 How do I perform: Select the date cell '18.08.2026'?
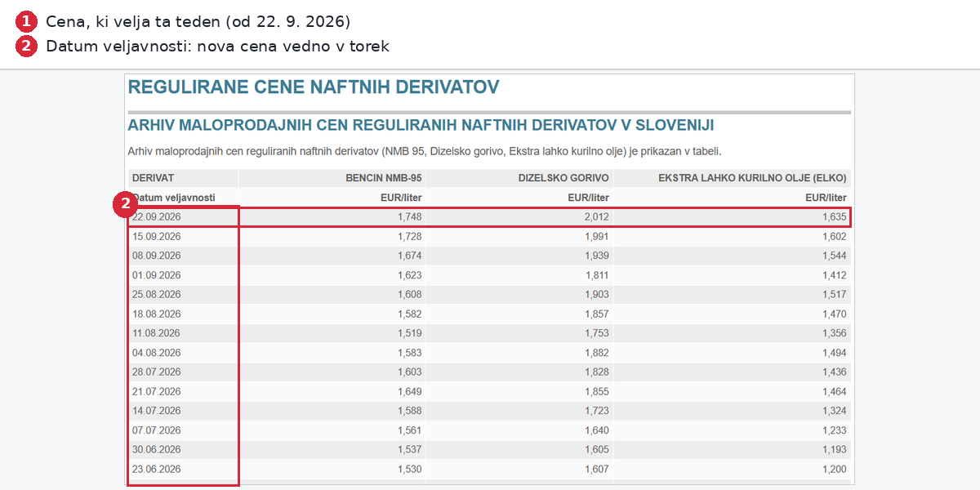(157, 314)
